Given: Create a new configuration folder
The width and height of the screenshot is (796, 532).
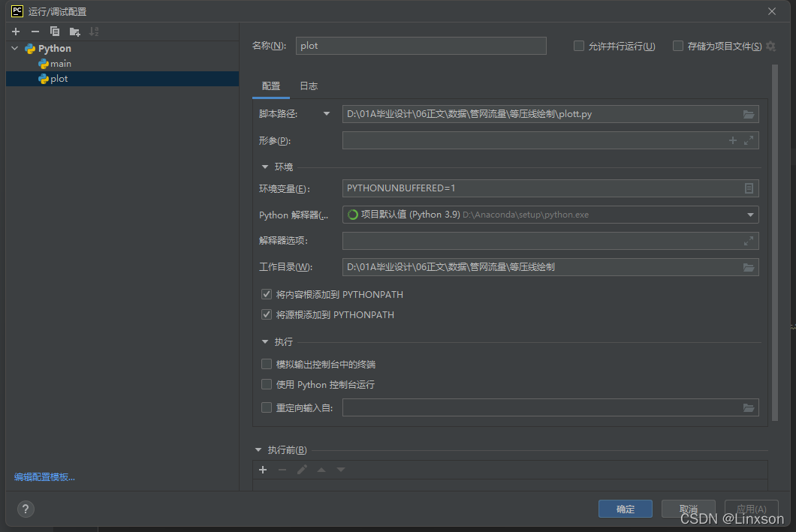Looking at the screenshot, I should tap(74, 32).
